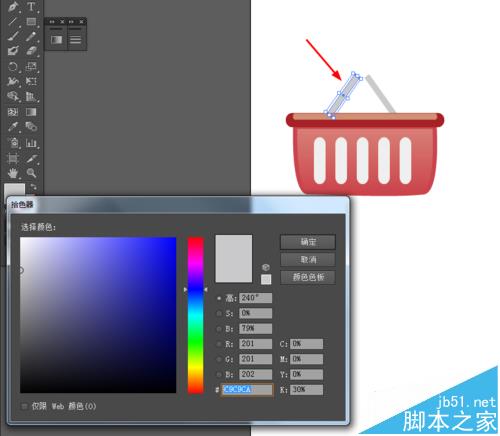The height and width of the screenshot is (436, 500).
Task: Select the Artboard tool
Action: pos(13,158)
